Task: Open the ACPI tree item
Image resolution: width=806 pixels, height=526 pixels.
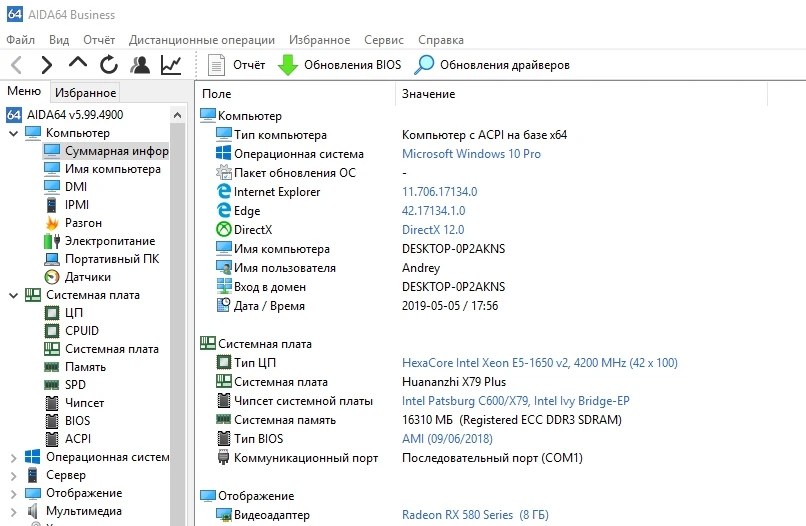Action: tap(68, 439)
